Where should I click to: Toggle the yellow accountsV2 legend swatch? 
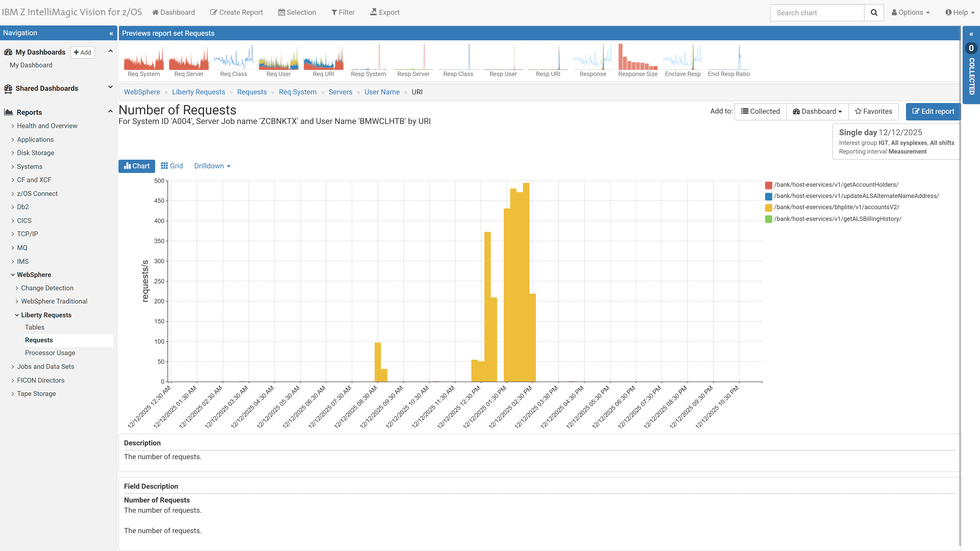pyautogui.click(x=768, y=208)
